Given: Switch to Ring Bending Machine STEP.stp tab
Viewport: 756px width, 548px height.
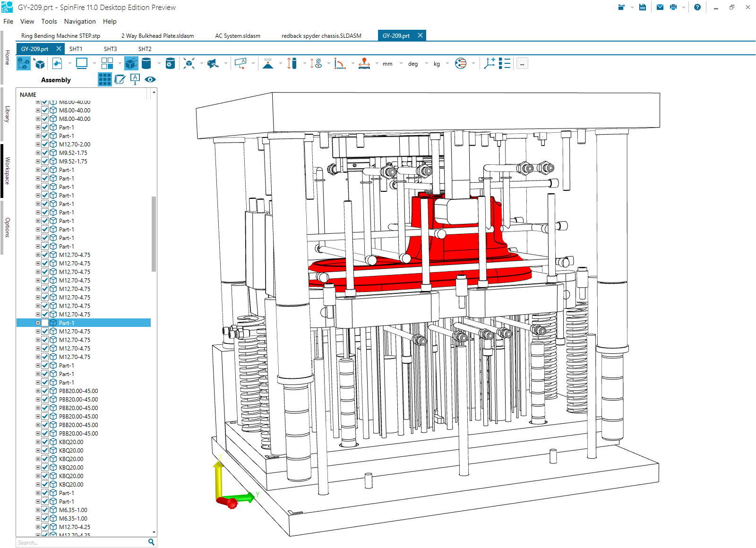Looking at the screenshot, I should 60,35.
